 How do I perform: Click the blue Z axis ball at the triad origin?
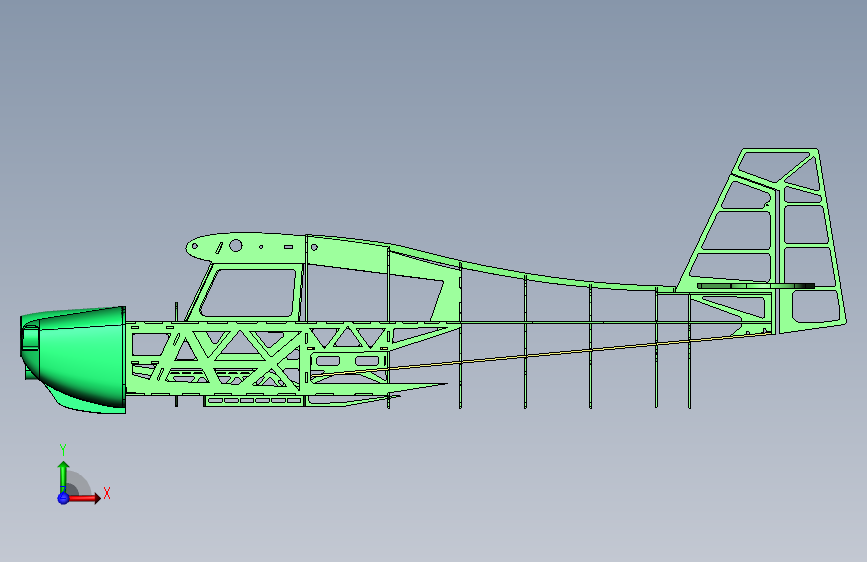(x=63, y=498)
